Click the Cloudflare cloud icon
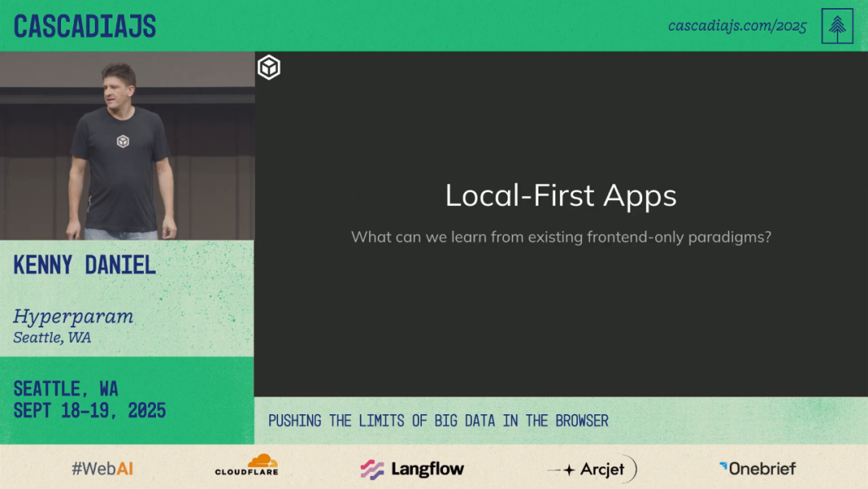Viewport: 868px width, 489px height. (260, 462)
